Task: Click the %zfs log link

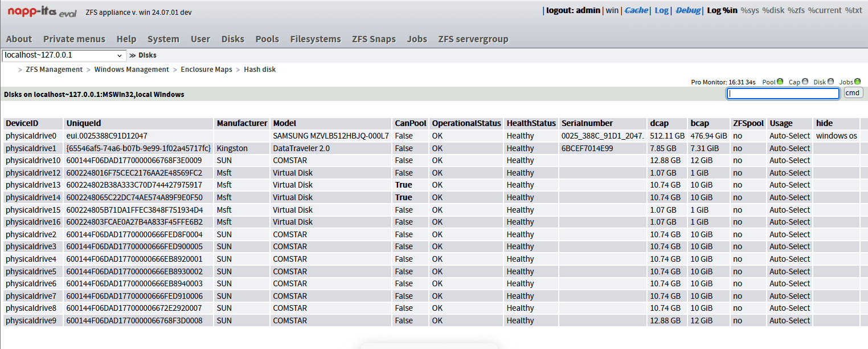Action: click(x=796, y=10)
